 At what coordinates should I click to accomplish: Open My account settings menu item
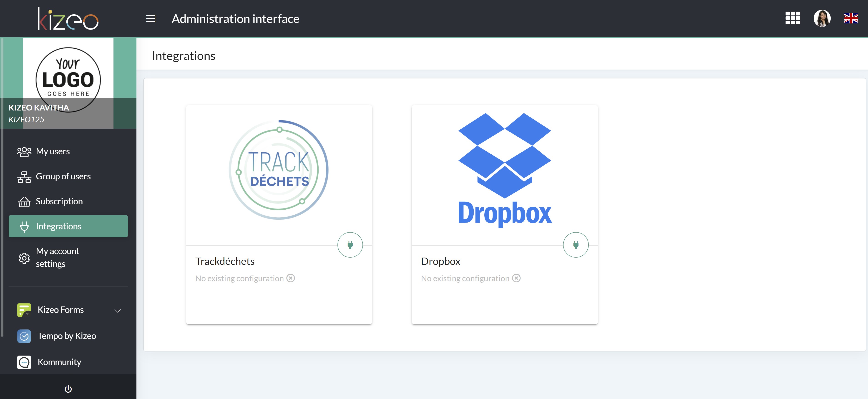(68, 257)
